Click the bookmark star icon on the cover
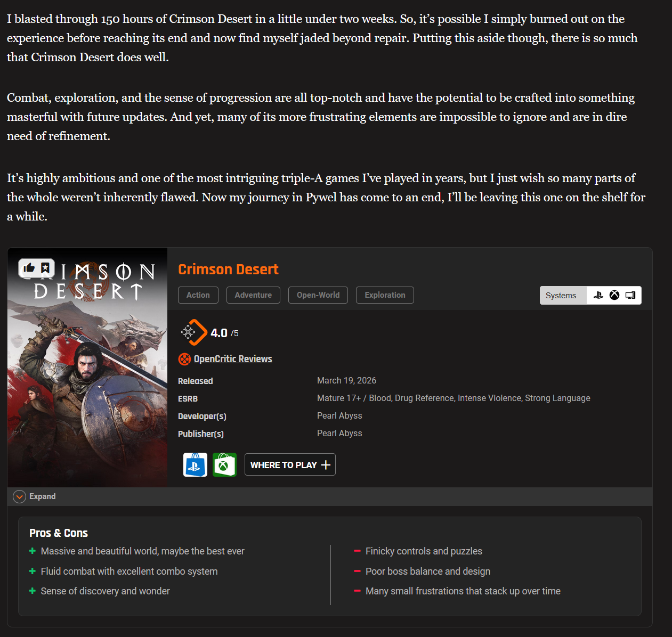The image size is (672, 637). (x=45, y=268)
